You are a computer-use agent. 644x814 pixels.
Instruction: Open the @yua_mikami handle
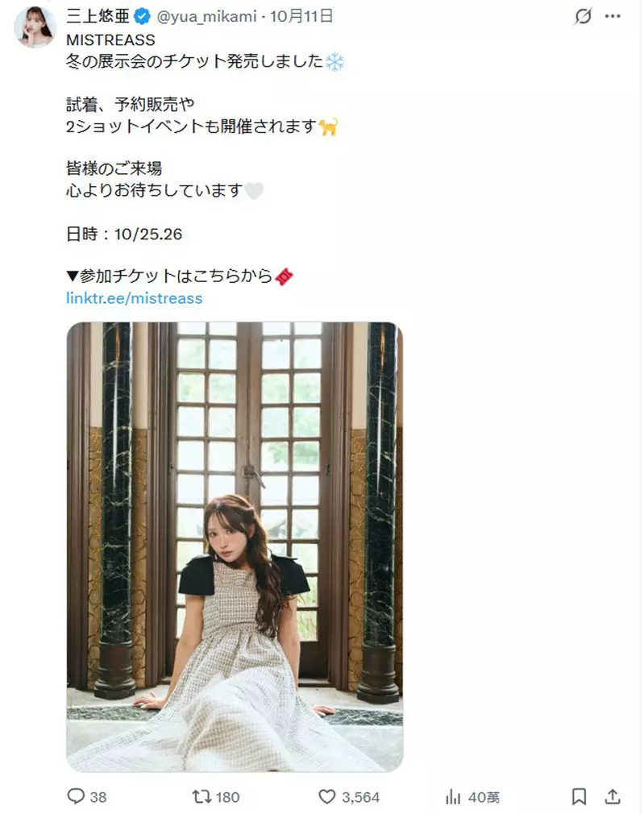206,17
